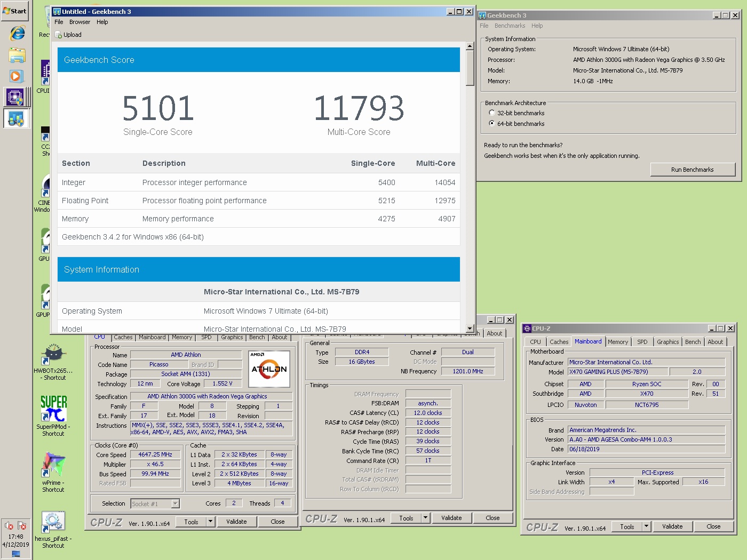Click Tools button in the middle CPU-Z window
The height and width of the screenshot is (560, 747).
tap(406, 518)
